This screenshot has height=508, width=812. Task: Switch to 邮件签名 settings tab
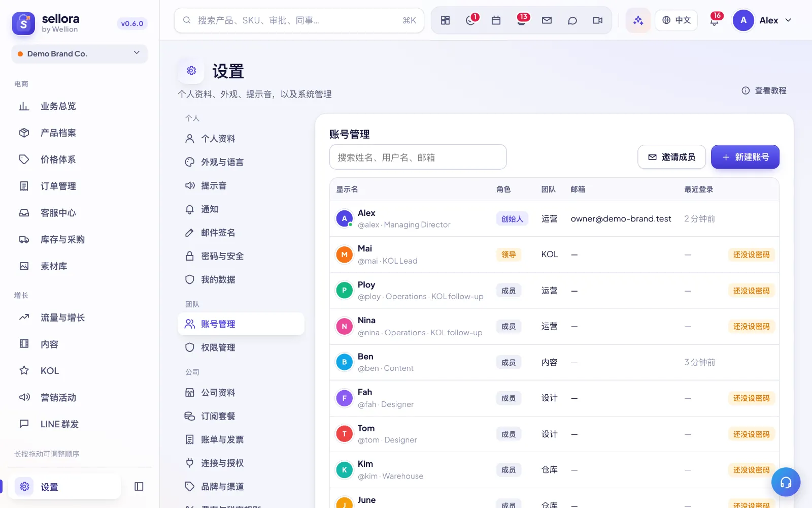click(241, 233)
